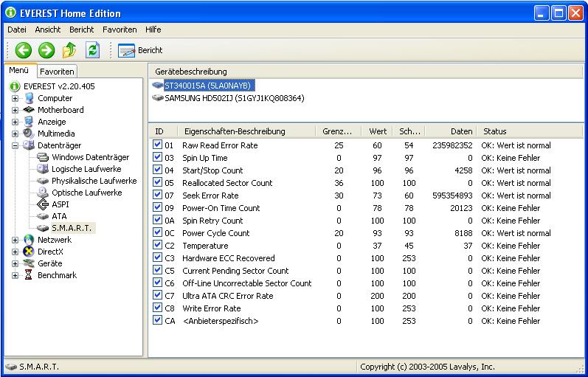Click the Windows Datenträger icon

click(43, 157)
